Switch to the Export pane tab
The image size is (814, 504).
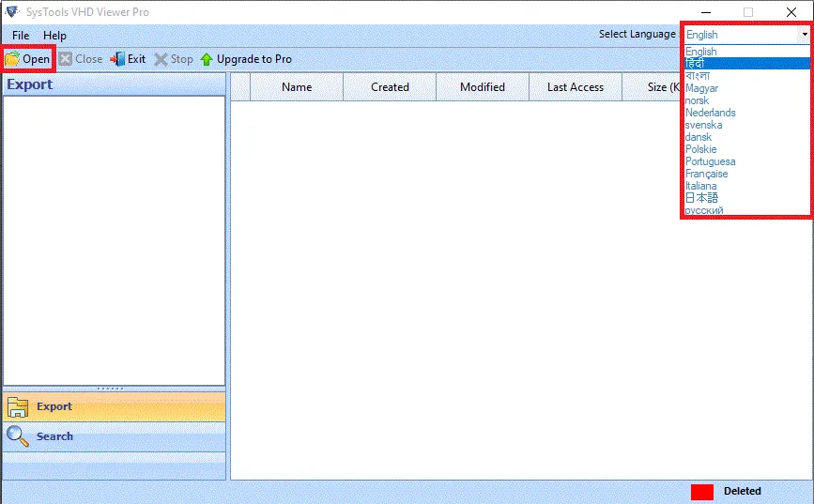tap(115, 406)
